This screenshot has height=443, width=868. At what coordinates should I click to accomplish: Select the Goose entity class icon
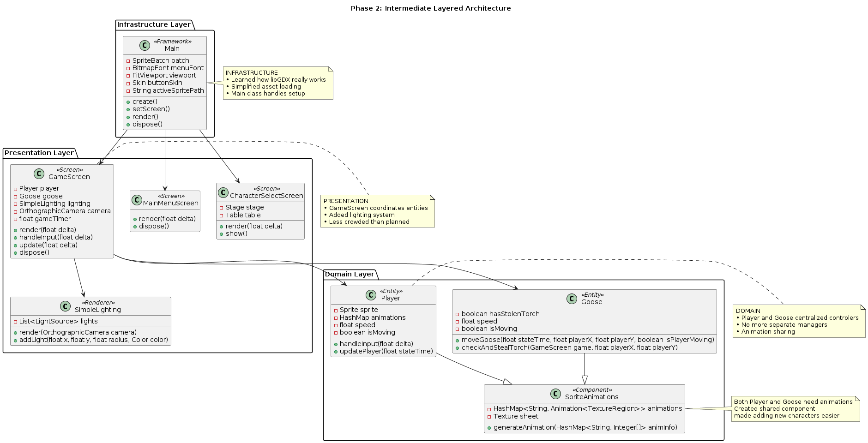click(x=572, y=299)
